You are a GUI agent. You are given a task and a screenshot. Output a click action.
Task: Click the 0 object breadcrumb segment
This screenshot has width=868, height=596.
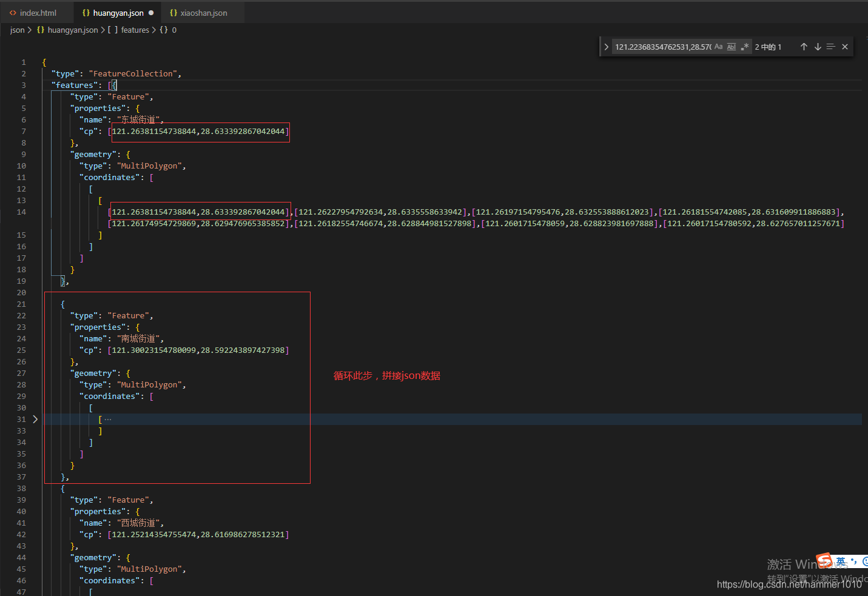(174, 30)
